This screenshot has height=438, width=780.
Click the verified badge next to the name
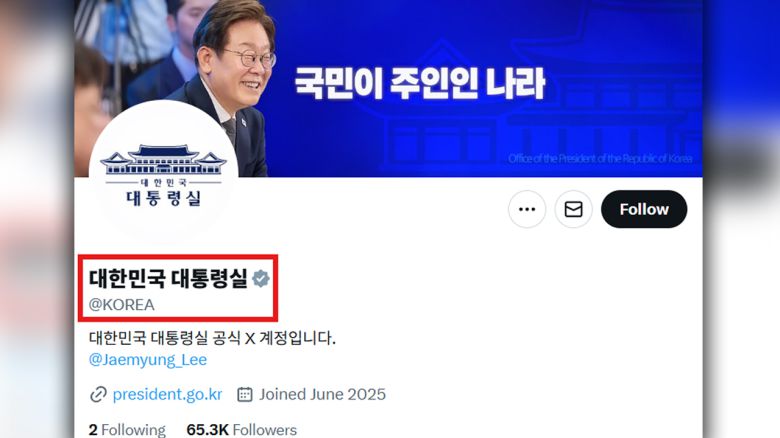coord(261,279)
